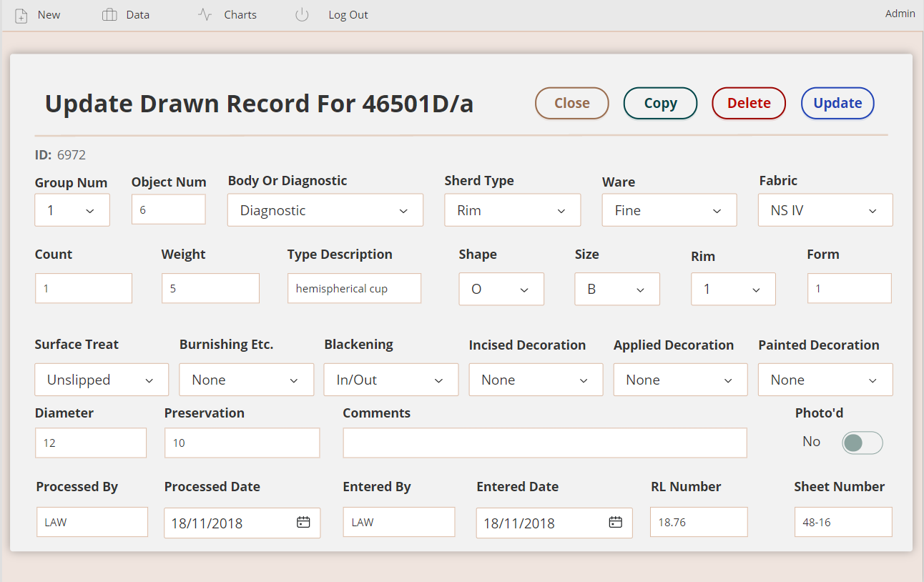Edit the Sheet Number field
The image size is (924, 582).
click(843, 522)
